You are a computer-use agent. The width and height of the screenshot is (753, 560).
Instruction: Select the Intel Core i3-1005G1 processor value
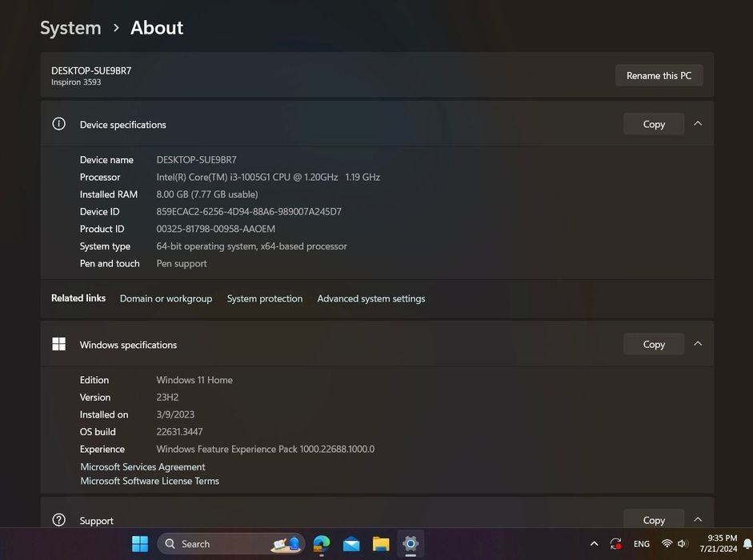tap(268, 177)
